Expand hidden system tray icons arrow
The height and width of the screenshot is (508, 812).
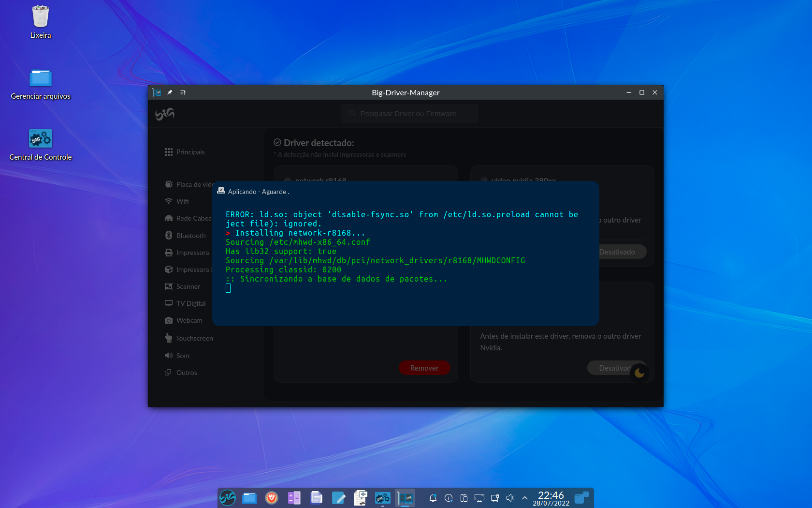525,498
